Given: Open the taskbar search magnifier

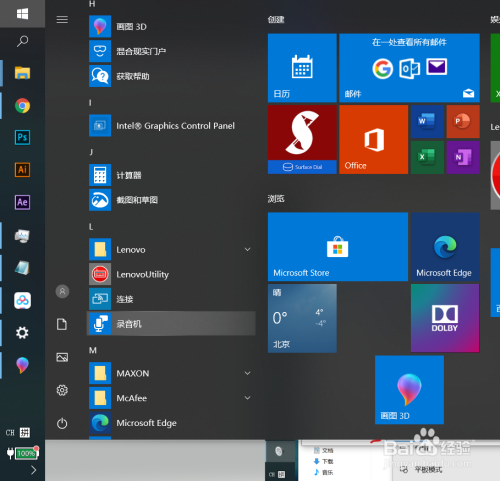Looking at the screenshot, I should point(22,41).
